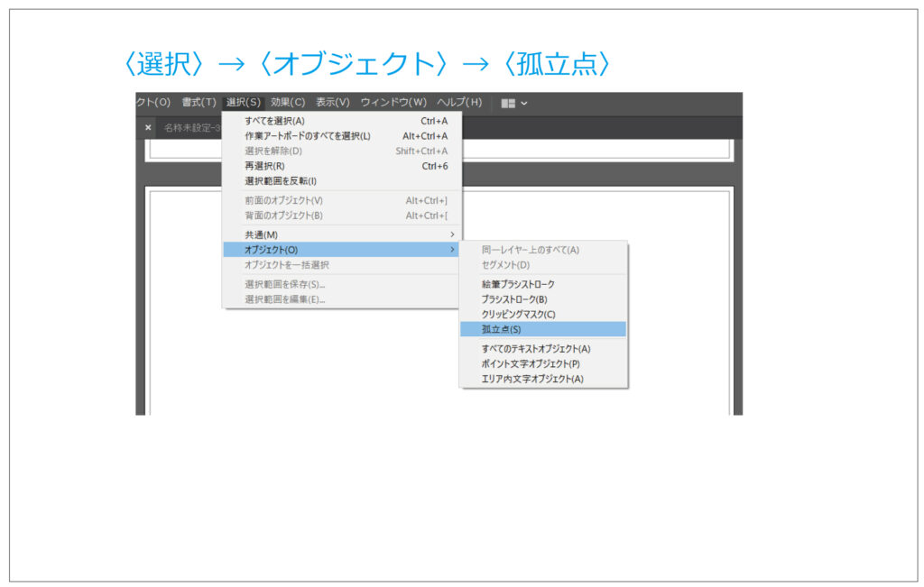Click セグメント(D) submenu entry
Image resolution: width=924 pixels, height=587 pixels.
click(543, 265)
